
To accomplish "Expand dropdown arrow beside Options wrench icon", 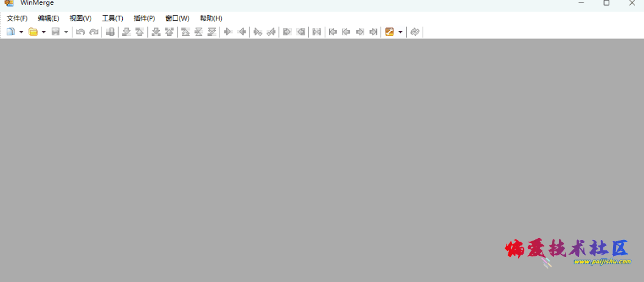I will pos(400,32).
